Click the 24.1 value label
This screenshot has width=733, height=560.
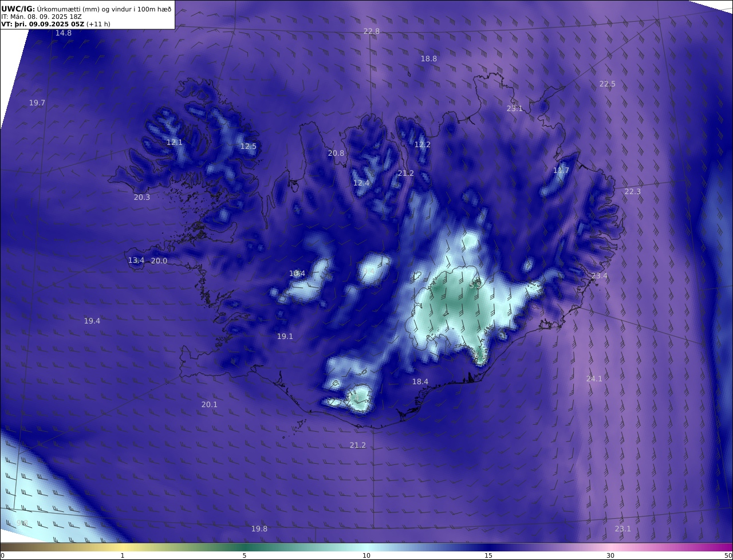click(594, 378)
